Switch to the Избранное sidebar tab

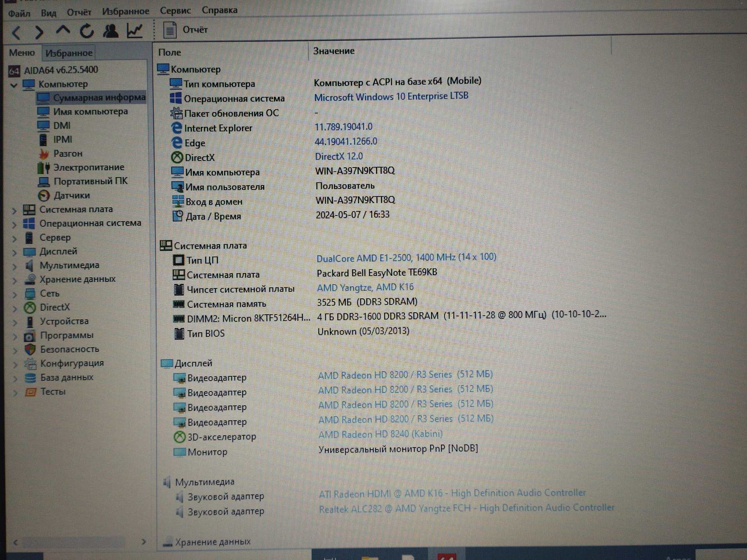tap(69, 53)
